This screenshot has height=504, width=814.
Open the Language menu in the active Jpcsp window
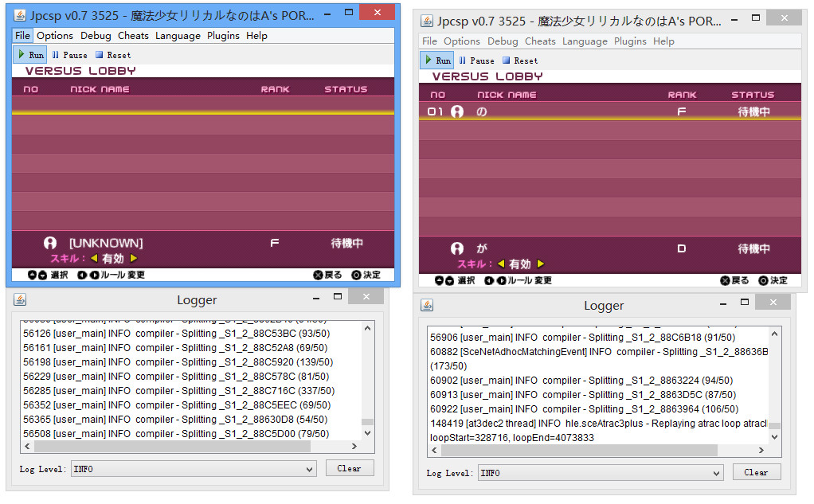click(178, 36)
